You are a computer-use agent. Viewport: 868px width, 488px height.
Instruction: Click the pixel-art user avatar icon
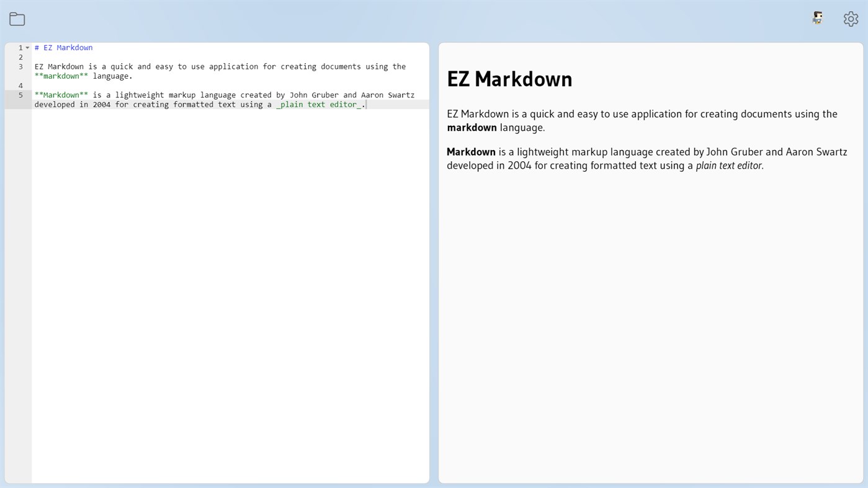pyautogui.click(x=817, y=18)
